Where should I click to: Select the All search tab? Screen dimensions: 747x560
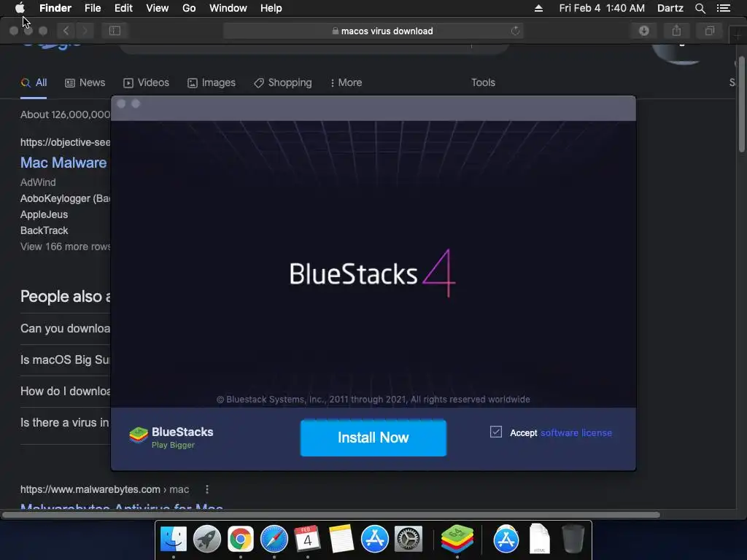coord(34,83)
